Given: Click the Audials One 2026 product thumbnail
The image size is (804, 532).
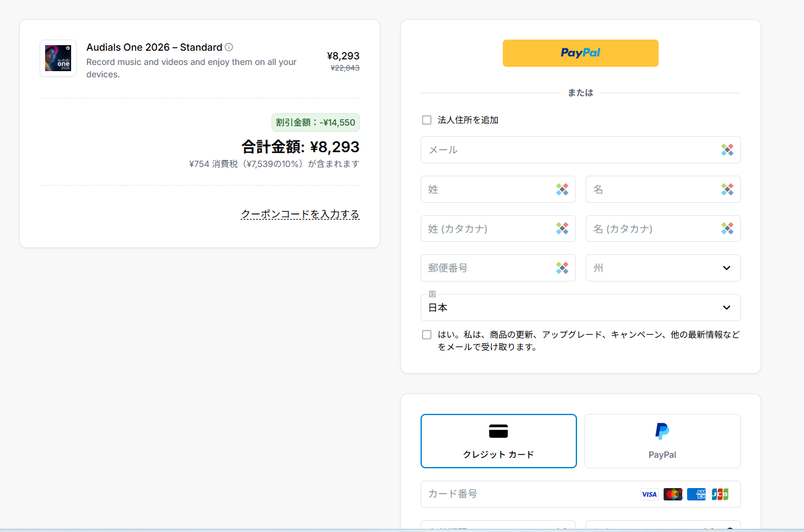Looking at the screenshot, I should pyautogui.click(x=58, y=58).
